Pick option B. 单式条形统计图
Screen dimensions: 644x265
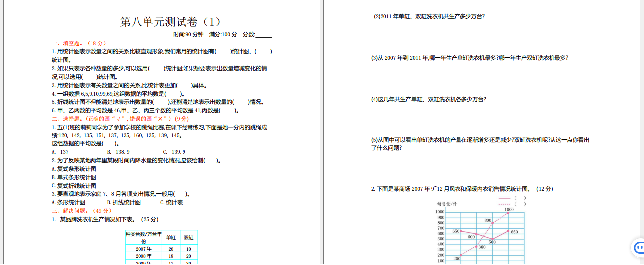74,177
